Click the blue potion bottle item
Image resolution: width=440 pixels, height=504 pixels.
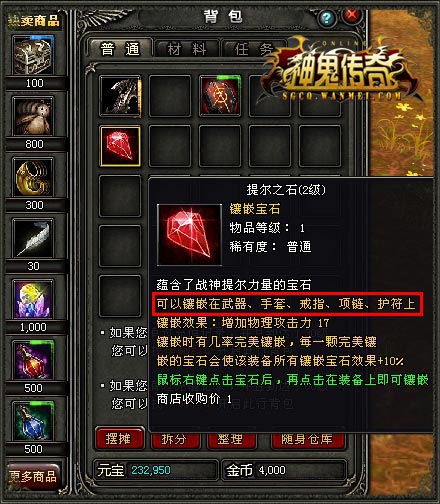click(x=33, y=421)
